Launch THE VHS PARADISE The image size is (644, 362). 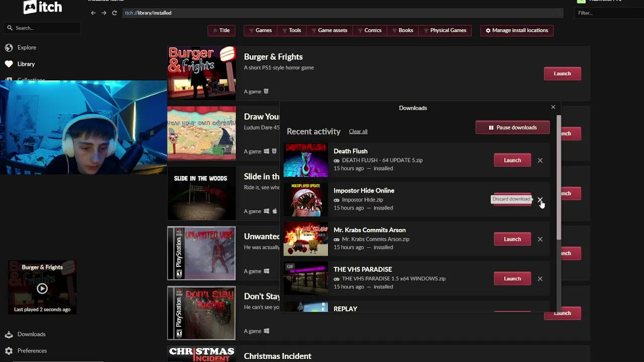(512, 279)
